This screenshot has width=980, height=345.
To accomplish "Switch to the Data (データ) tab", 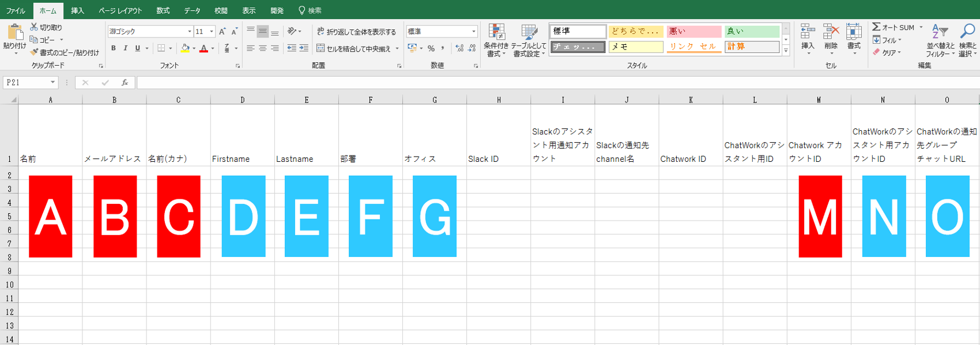I will 192,10.
